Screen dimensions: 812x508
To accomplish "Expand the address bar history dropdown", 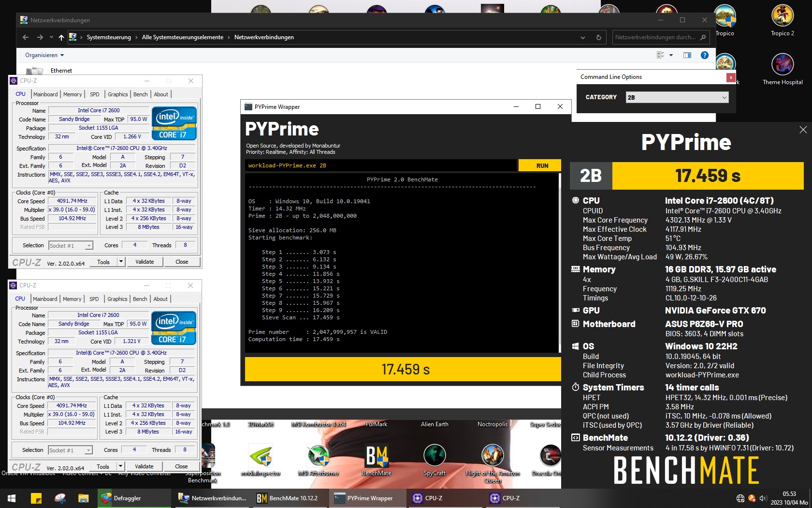I will pyautogui.click(x=583, y=37).
